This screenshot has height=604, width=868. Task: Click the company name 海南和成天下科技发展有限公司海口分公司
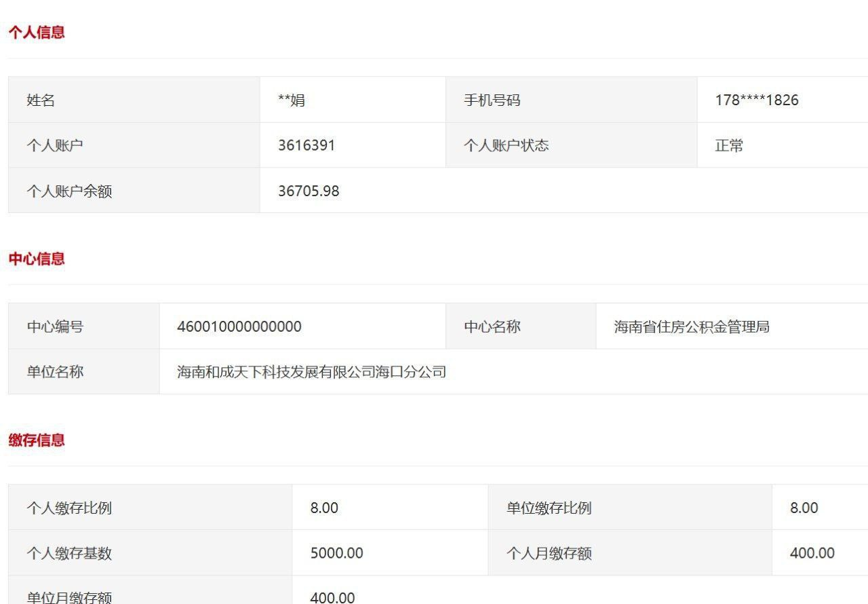click(x=312, y=372)
